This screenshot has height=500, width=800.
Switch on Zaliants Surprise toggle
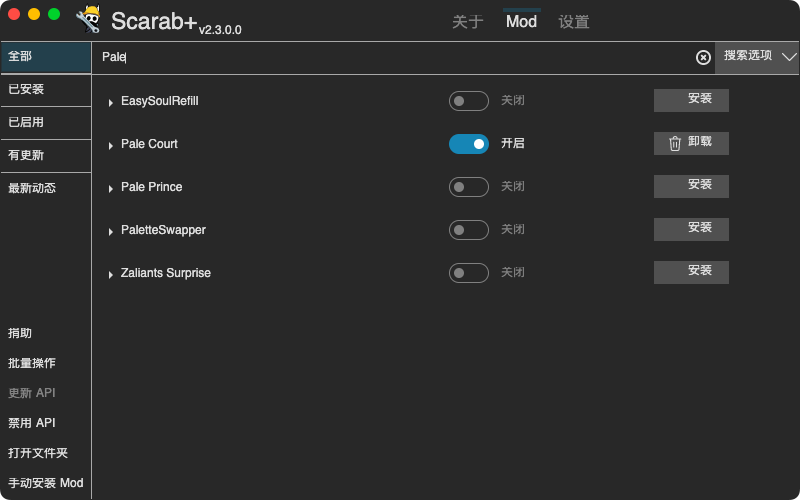(468, 273)
